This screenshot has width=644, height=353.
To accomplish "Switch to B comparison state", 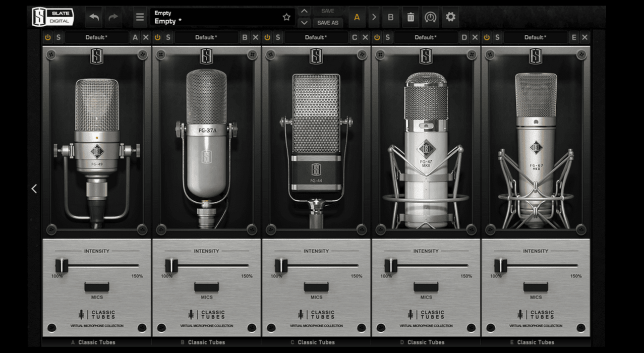I will point(390,17).
